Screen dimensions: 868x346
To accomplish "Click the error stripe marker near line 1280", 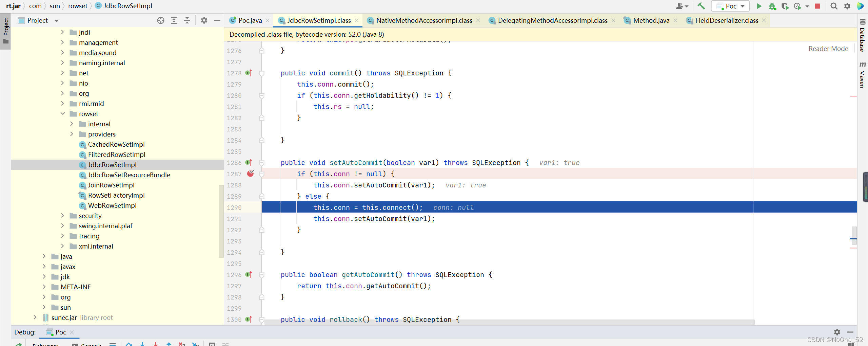I will pyautogui.click(x=853, y=96).
